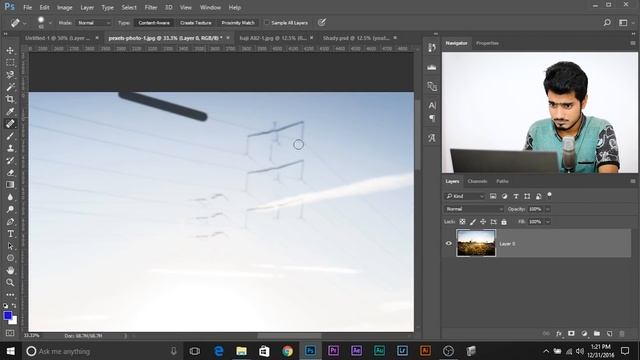Open the Layers panel options menu
This screenshot has height=360, width=640.
(x=633, y=181)
